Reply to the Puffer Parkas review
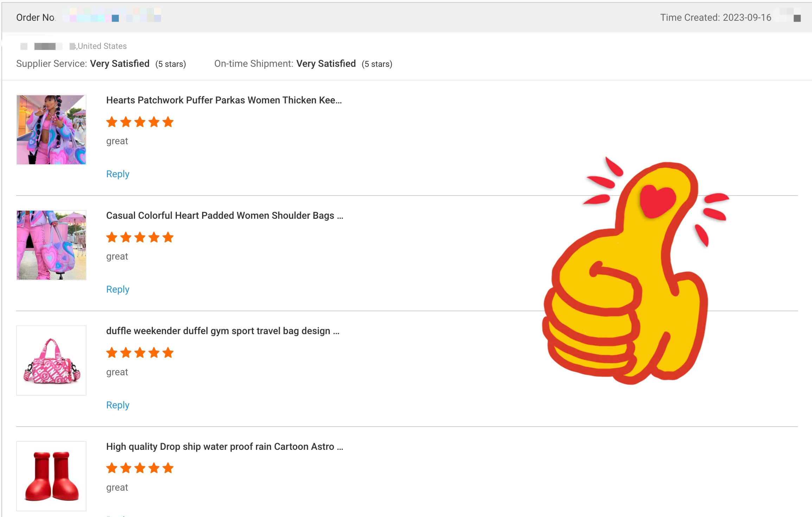 click(118, 174)
